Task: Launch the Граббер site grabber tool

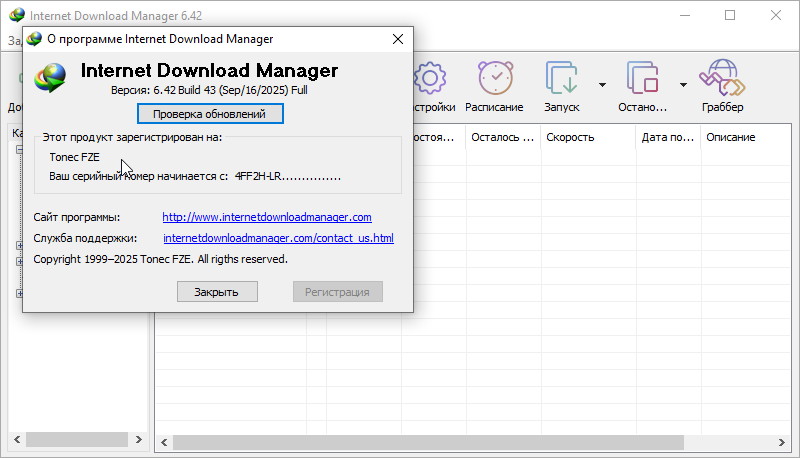Action: pos(722,78)
